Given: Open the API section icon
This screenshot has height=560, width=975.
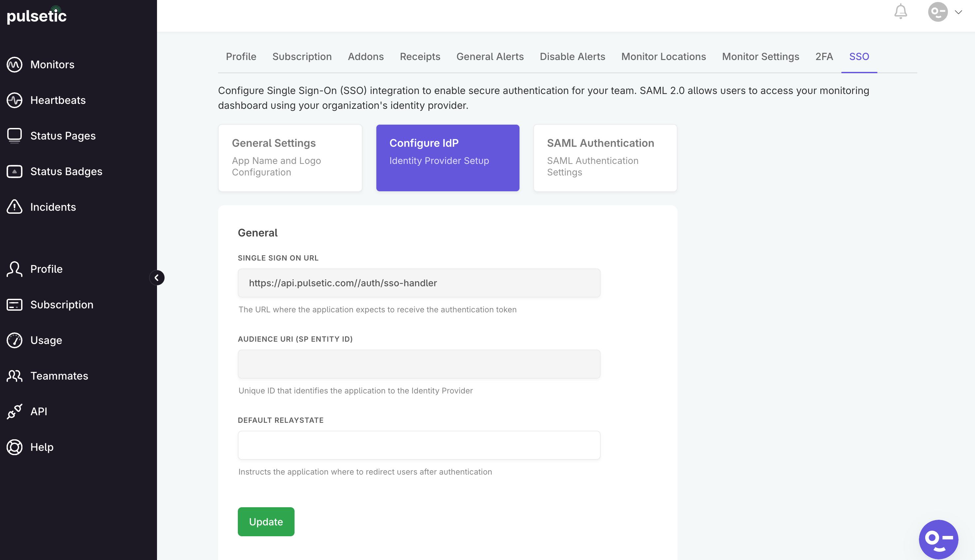Looking at the screenshot, I should pyautogui.click(x=14, y=411).
